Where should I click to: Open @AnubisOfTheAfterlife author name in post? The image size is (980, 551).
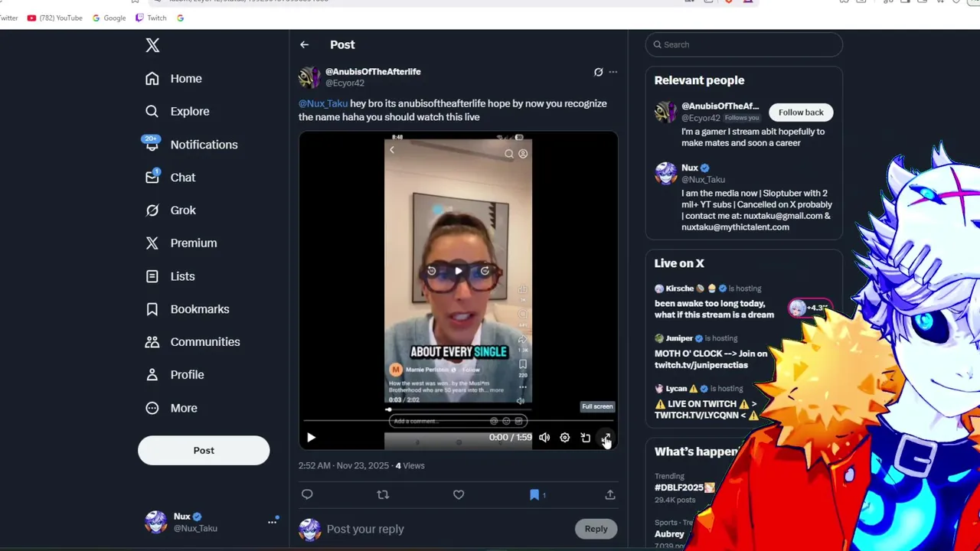[x=373, y=71]
